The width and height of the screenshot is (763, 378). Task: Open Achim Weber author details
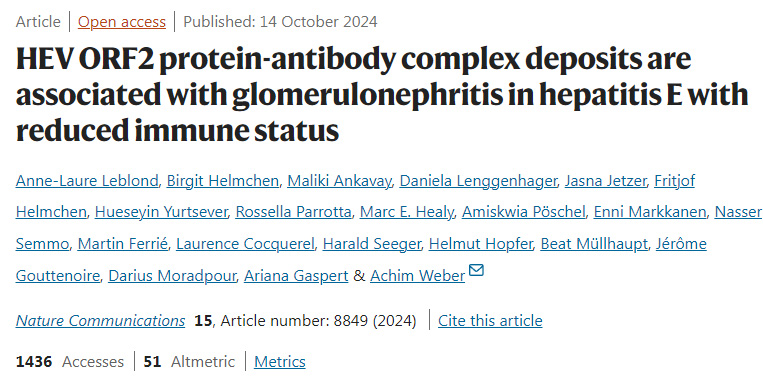(418, 276)
